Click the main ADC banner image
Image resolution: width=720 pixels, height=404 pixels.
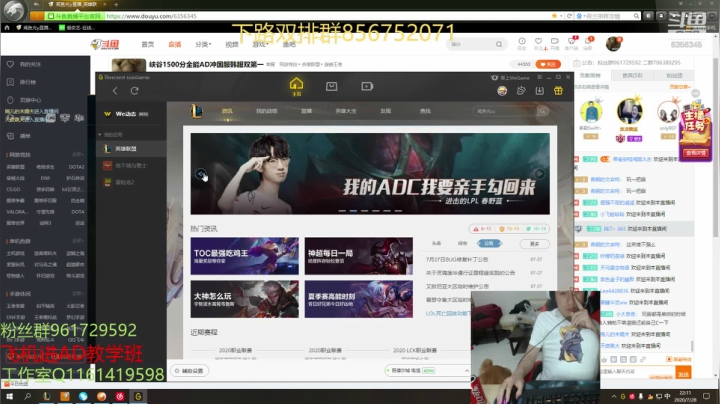[370, 174]
